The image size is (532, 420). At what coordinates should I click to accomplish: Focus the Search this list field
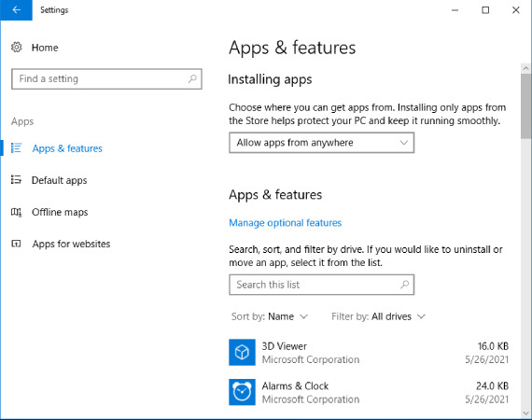click(x=321, y=285)
